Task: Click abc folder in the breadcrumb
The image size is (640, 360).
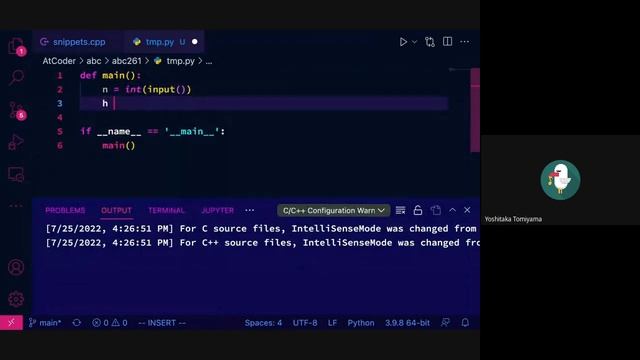Action: (93, 61)
